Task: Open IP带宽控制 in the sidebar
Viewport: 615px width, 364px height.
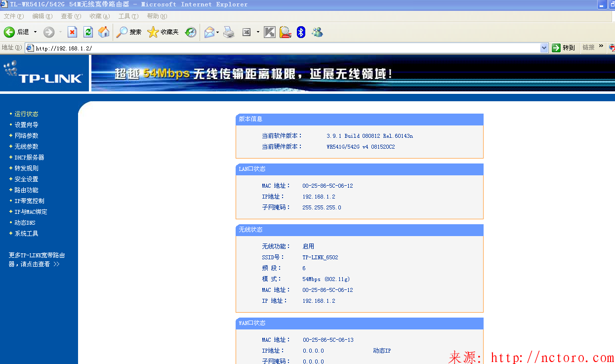Action: pyautogui.click(x=29, y=201)
